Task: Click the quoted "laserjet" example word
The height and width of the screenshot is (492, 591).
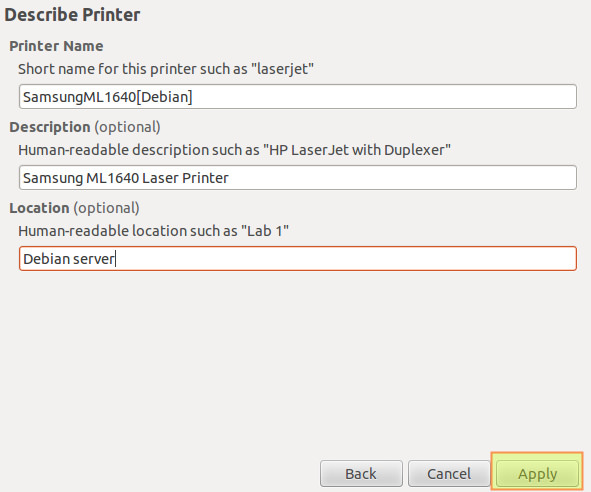Action: [x=283, y=69]
